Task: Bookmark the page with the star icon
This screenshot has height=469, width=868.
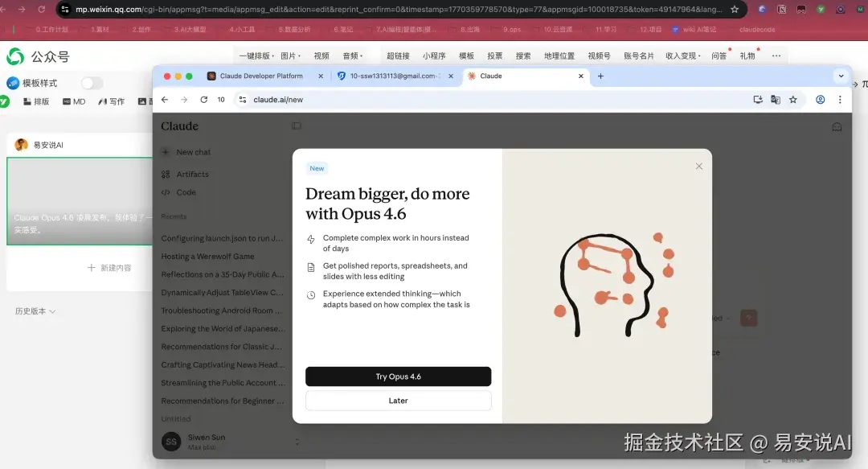Action: coord(793,99)
